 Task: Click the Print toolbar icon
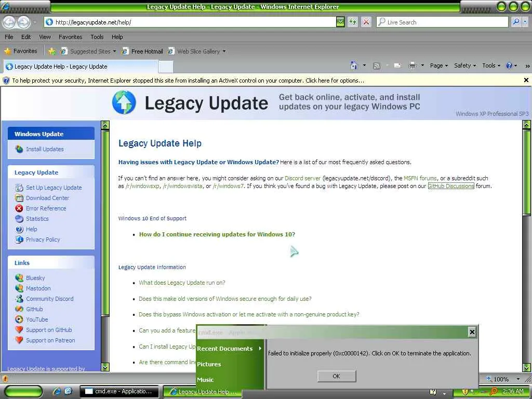(412, 66)
